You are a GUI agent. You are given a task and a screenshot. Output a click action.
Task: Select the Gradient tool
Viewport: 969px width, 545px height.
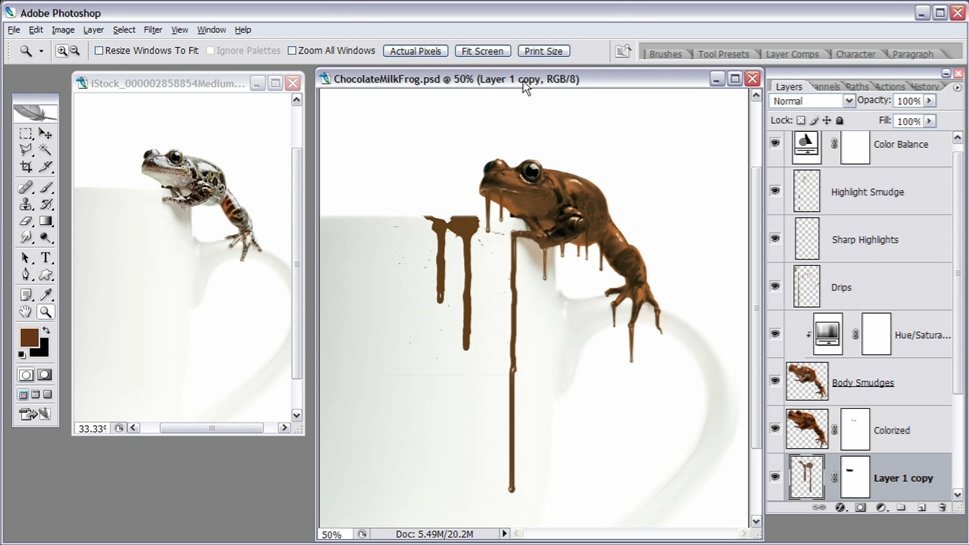coord(45,221)
